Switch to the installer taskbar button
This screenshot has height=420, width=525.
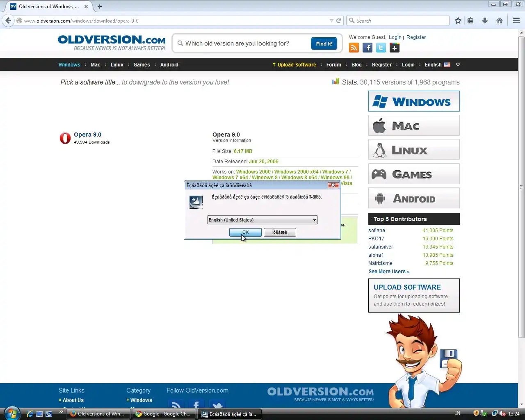pyautogui.click(x=230, y=414)
